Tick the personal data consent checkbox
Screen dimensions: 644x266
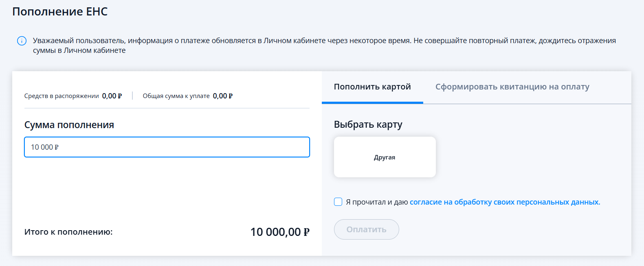coord(338,202)
